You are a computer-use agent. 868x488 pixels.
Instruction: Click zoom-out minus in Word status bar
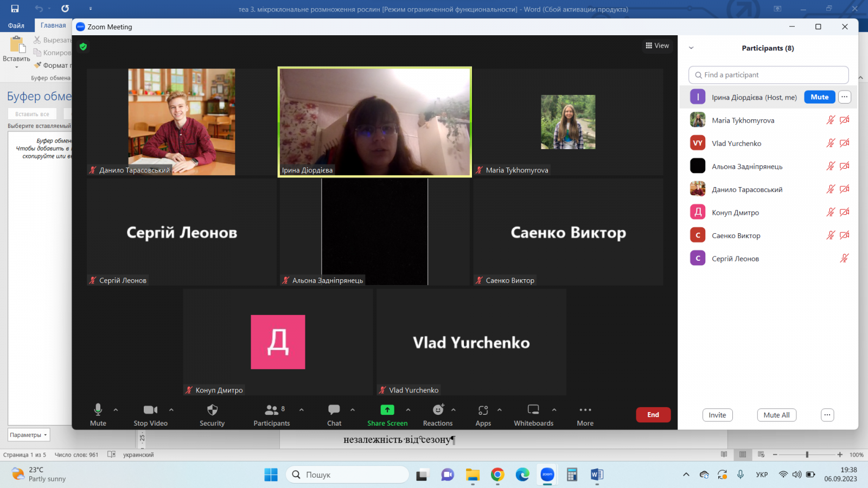pos(775,454)
